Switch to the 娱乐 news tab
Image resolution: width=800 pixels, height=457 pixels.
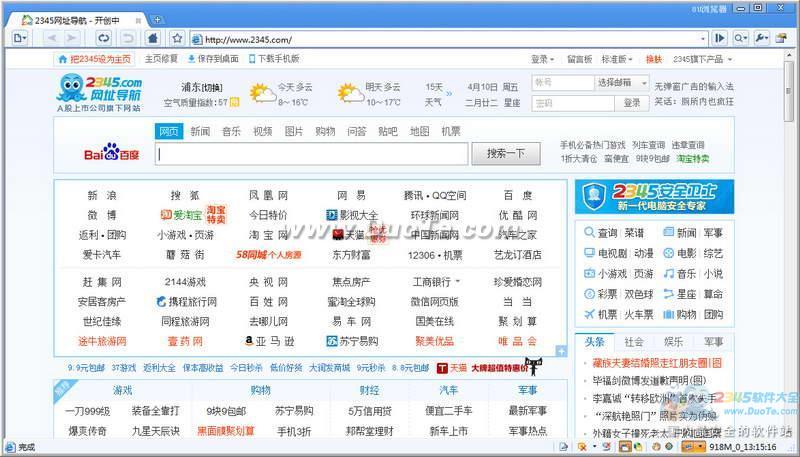673,342
